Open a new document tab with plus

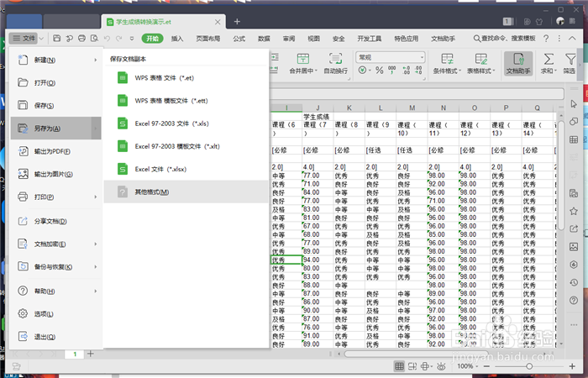coord(237,22)
